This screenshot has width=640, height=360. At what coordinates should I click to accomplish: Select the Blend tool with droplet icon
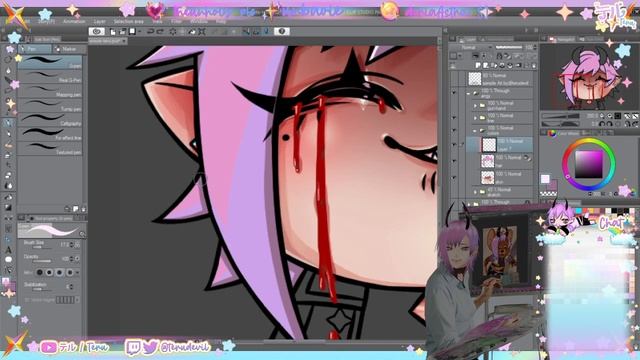[x=8, y=186]
